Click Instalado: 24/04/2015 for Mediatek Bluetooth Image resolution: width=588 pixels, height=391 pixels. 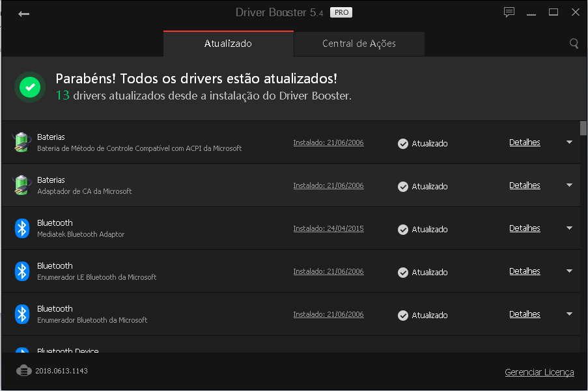click(328, 228)
